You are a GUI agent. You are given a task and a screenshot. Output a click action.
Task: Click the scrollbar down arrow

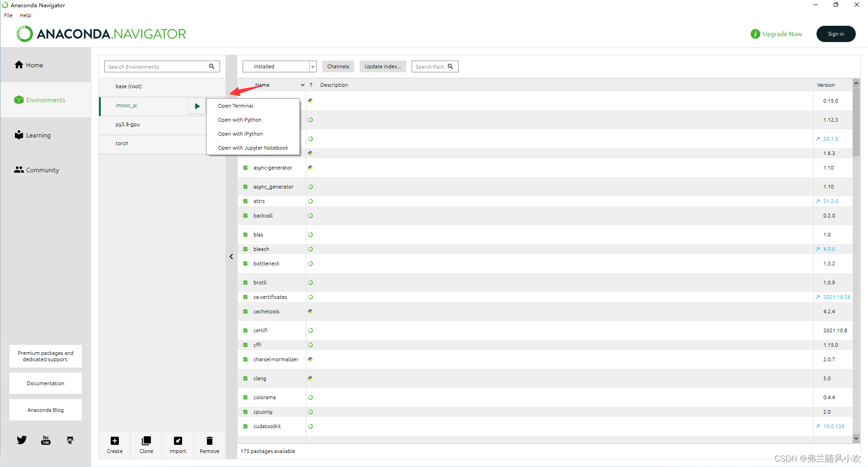856,438
